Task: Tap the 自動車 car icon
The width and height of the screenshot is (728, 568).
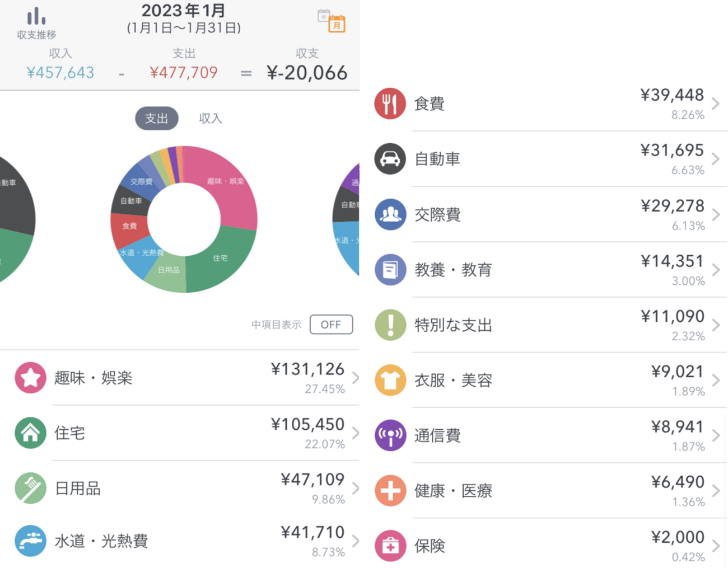Action: (390, 159)
